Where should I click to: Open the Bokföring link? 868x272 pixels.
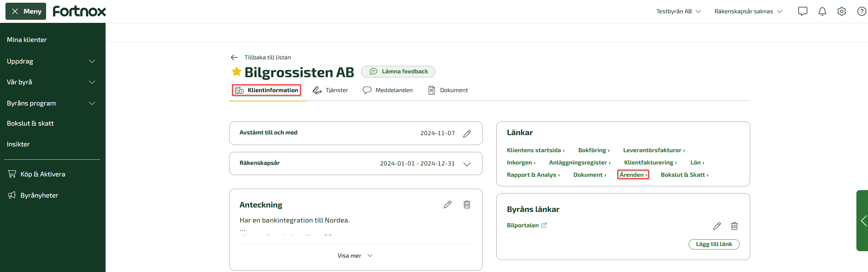tap(594, 150)
